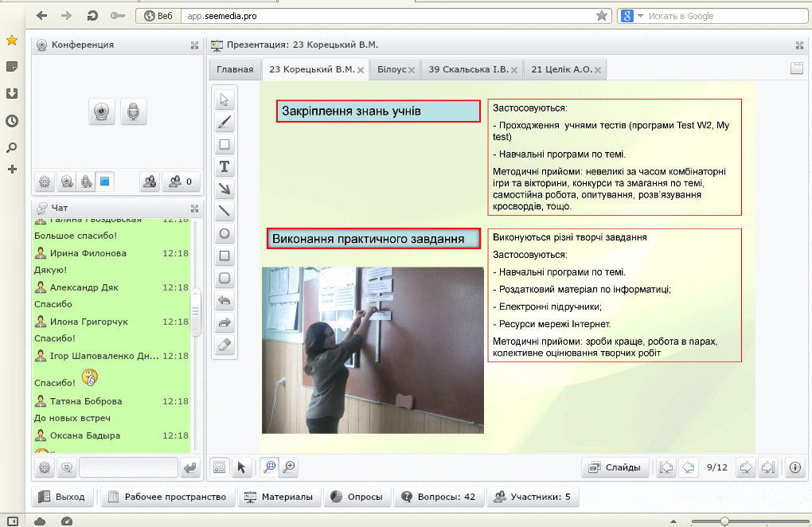
Task: Open the Материалы section
Action: [282, 498]
